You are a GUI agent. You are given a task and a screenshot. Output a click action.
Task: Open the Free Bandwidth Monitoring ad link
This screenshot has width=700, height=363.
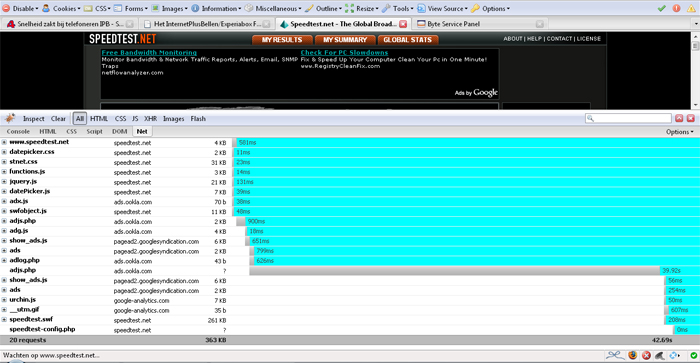pos(149,52)
